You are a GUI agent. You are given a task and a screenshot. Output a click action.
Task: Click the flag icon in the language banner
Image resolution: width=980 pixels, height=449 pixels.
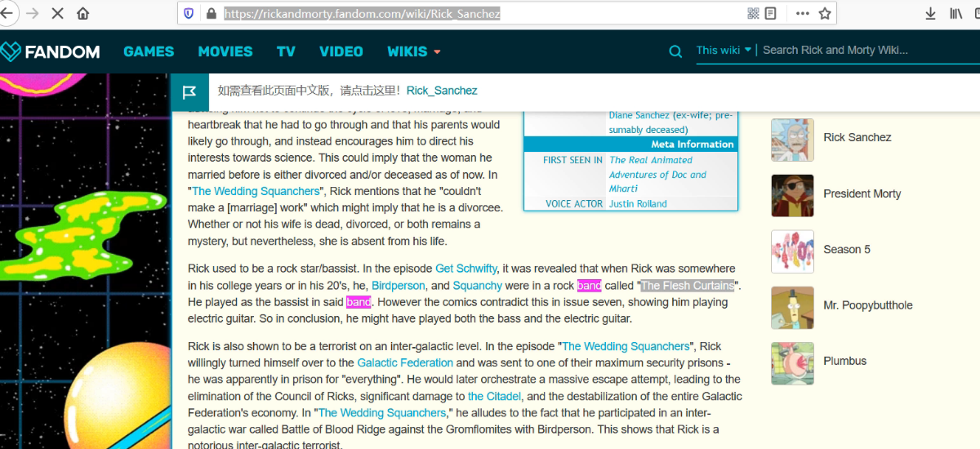click(189, 91)
